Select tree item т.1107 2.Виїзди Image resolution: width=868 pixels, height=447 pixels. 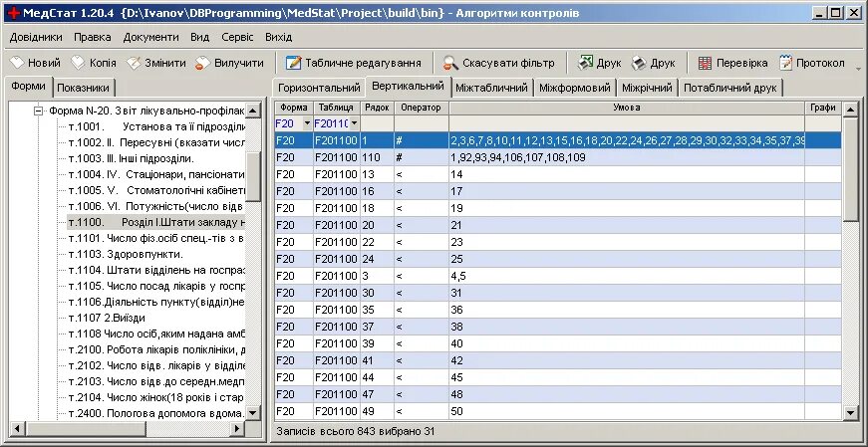pos(107,319)
